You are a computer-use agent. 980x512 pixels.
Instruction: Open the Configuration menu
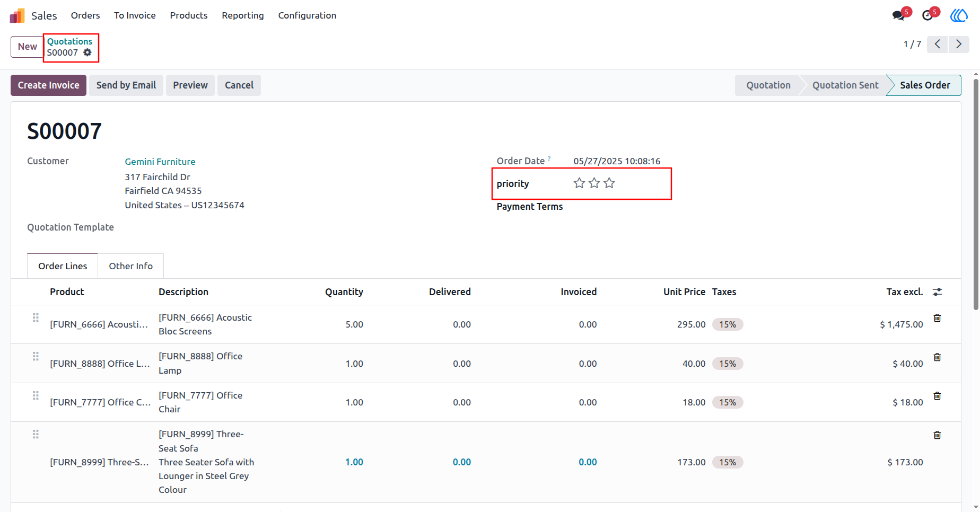(x=307, y=15)
